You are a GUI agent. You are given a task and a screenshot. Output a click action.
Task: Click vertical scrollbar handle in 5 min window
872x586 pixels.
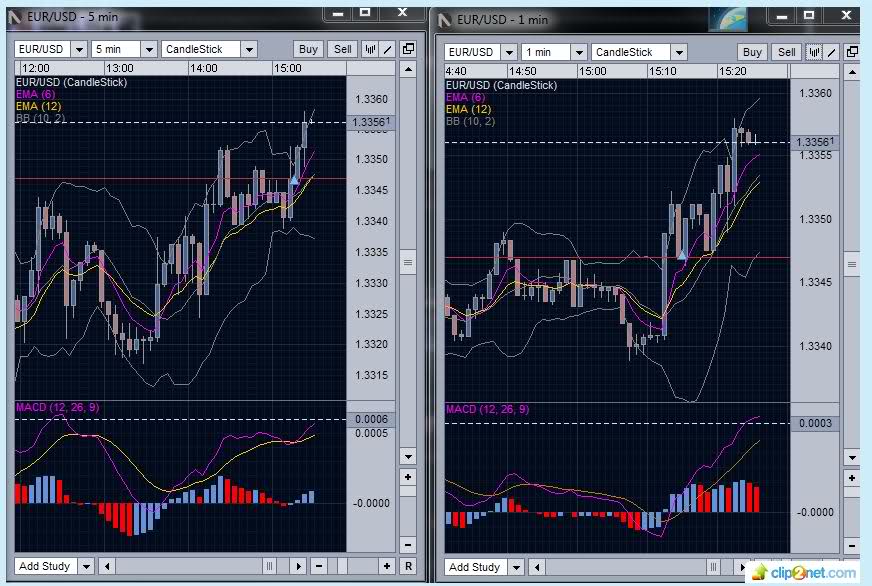408,262
